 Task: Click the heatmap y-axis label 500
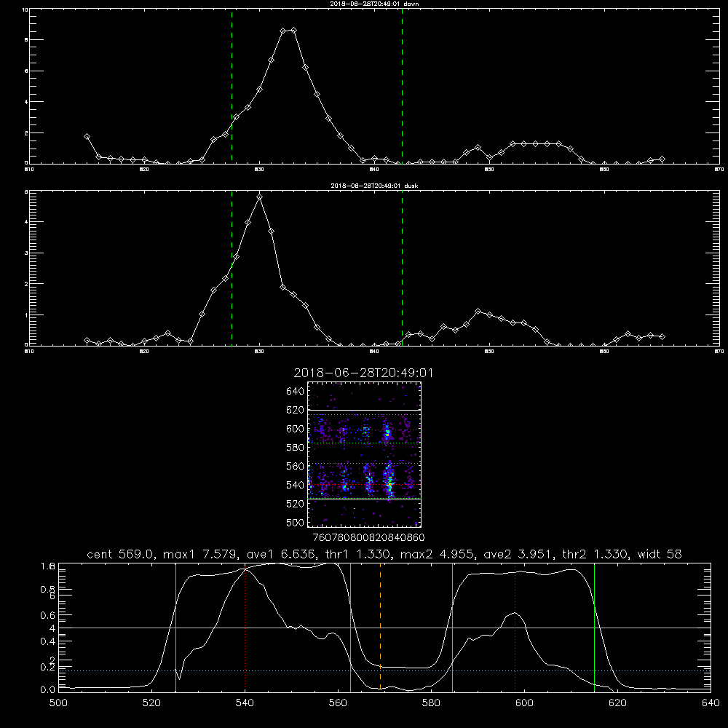click(295, 522)
